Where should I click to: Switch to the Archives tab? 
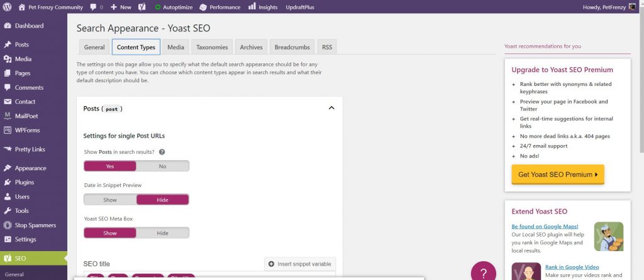252,46
